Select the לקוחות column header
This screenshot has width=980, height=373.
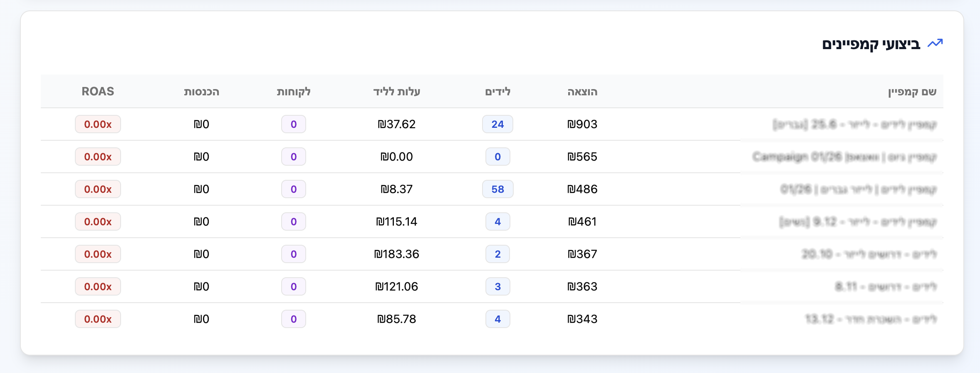[x=294, y=92]
